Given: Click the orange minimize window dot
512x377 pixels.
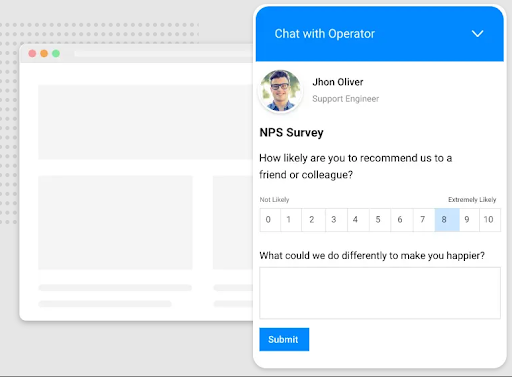Looking at the screenshot, I should [44, 53].
